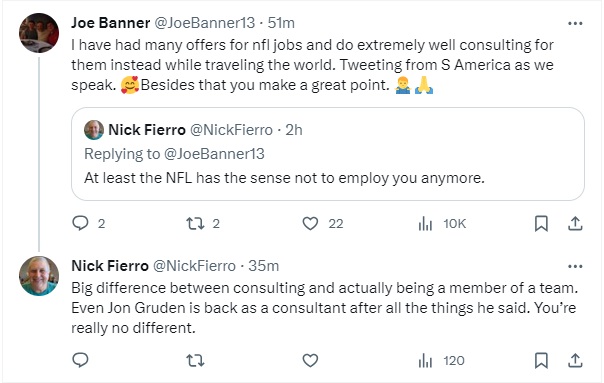The height and width of the screenshot is (383, 604).
Task: Share Joe Banner's tweet
Action: tap(575, 223)
